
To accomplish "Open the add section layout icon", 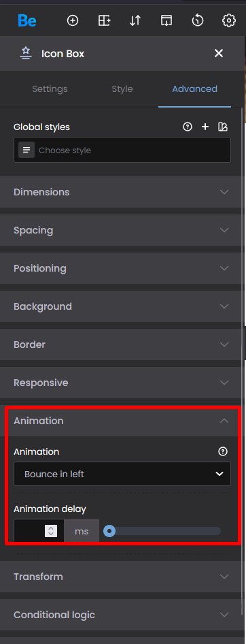I will [x=104, y=20].
